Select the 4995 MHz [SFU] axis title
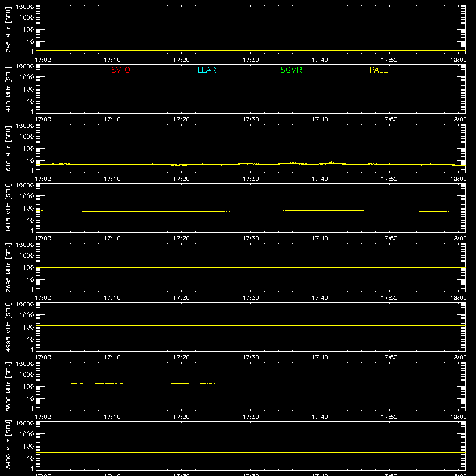 click(x=8, y=327)
